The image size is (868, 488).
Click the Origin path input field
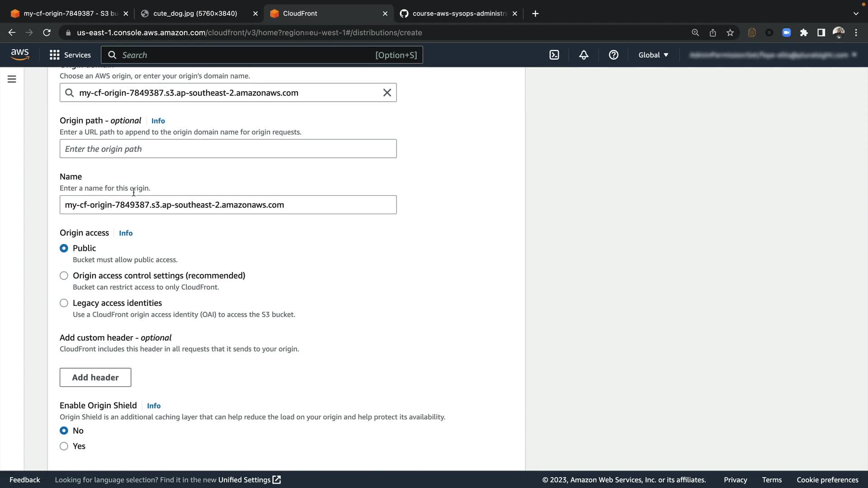pos(228,149)
